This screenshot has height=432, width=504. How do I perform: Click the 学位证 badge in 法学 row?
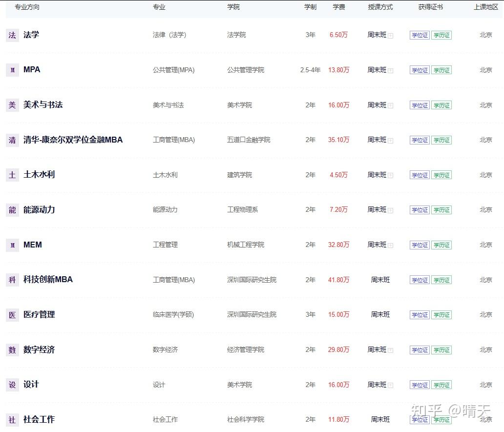pos(420,35)
